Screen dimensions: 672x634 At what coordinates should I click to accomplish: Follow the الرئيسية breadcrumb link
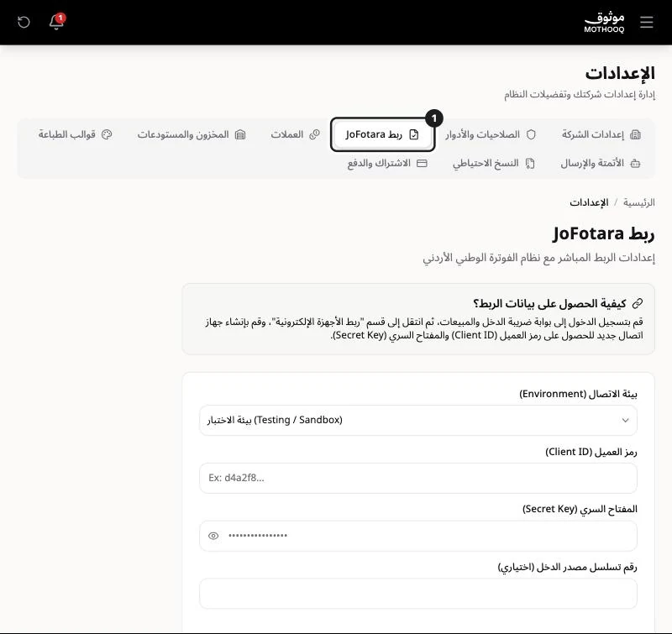coord(639,202)
